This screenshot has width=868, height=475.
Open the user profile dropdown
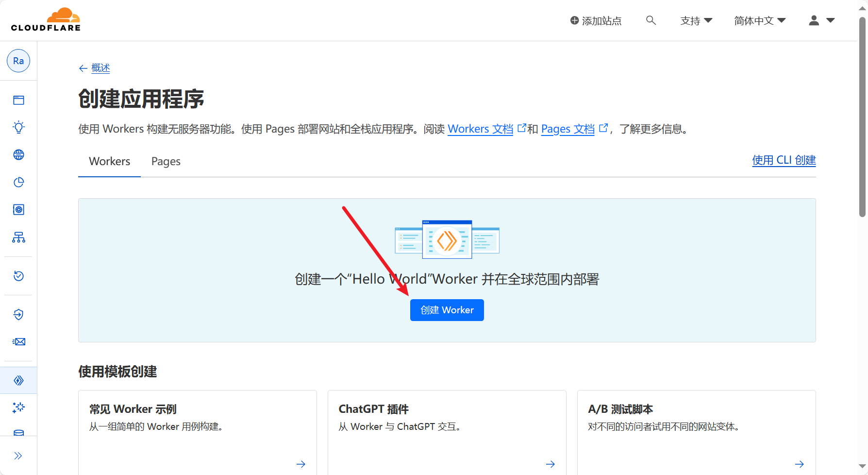(821, 20)
